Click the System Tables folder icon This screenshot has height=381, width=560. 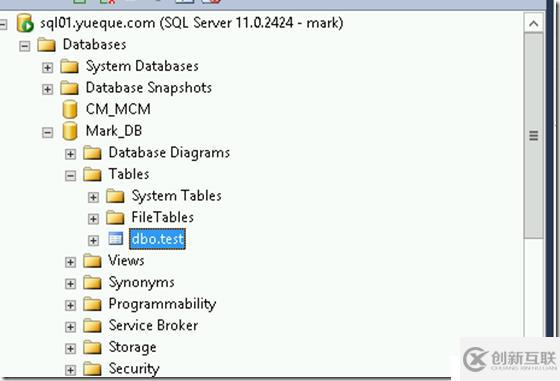[x=115, y=196]
